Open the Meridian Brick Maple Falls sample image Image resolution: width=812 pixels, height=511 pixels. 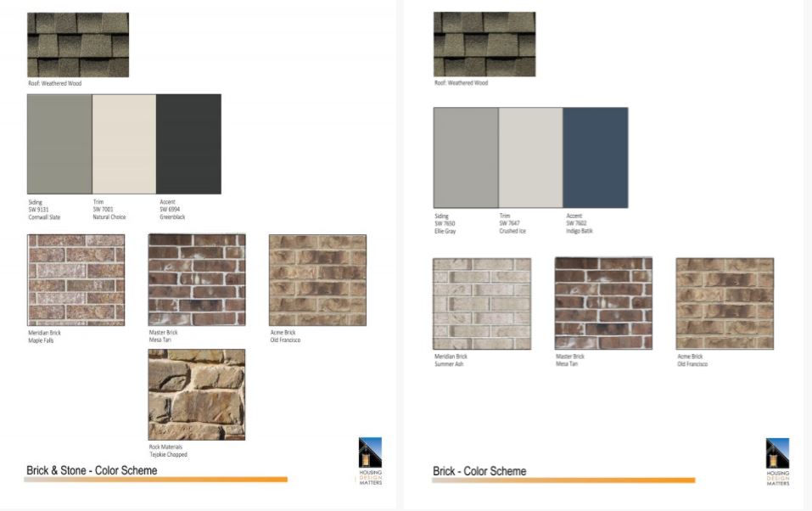pos(76,280)
